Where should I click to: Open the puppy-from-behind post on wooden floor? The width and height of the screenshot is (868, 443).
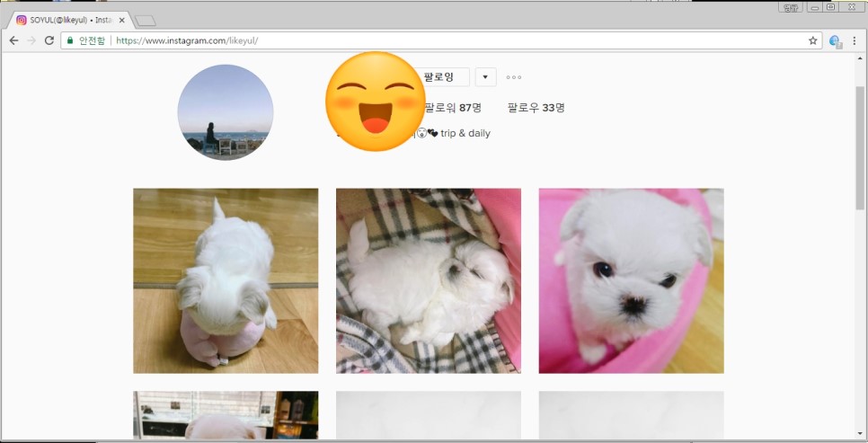pos(226,280)
